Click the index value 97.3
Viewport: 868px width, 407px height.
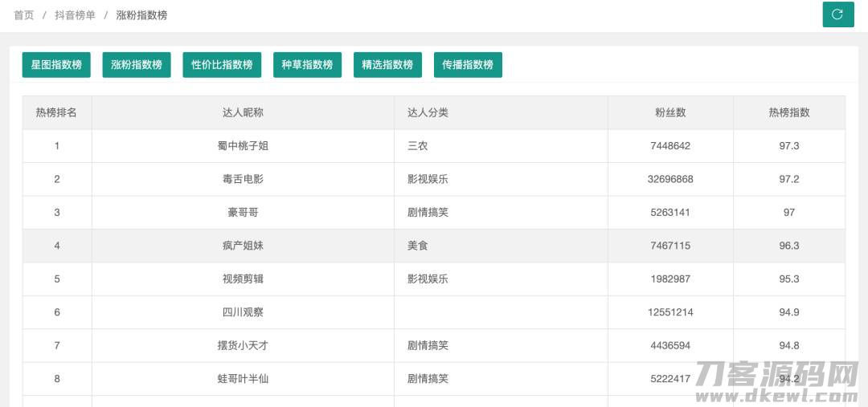[789, 146]
